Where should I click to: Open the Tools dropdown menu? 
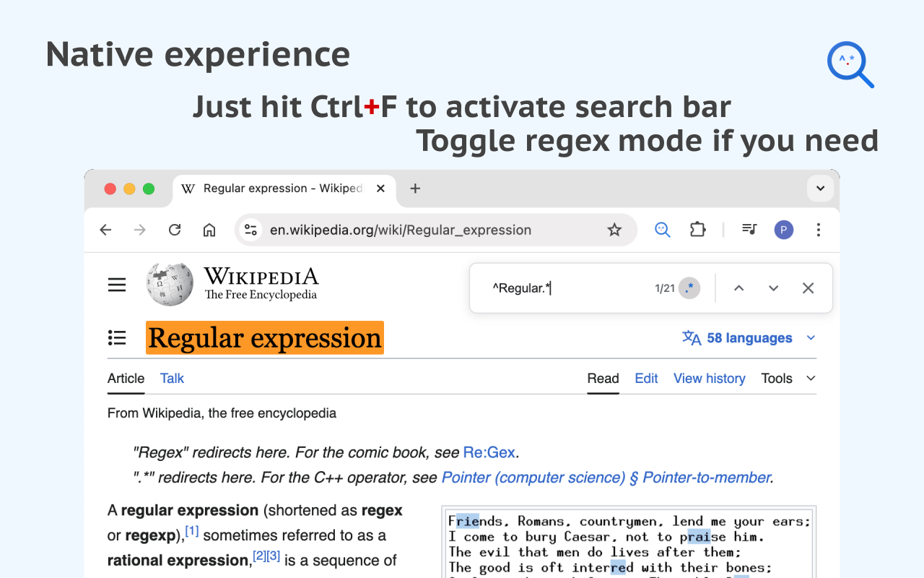pos(777,378)
